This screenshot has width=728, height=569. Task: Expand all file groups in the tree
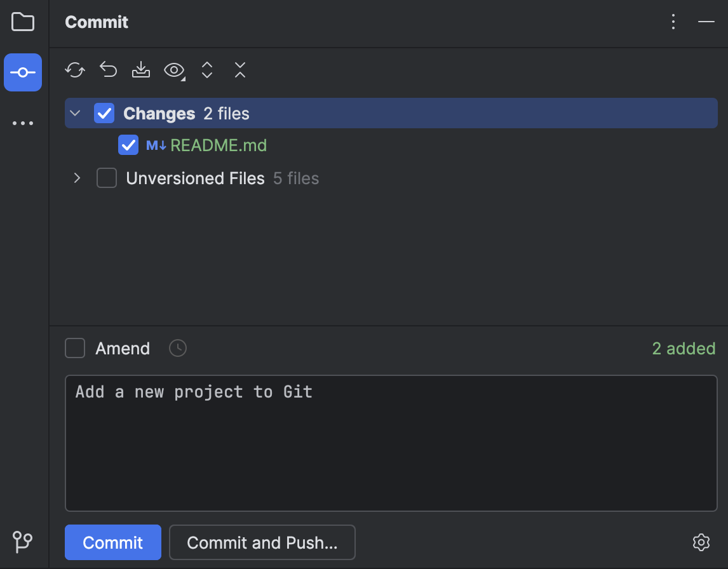pos(206,70)
